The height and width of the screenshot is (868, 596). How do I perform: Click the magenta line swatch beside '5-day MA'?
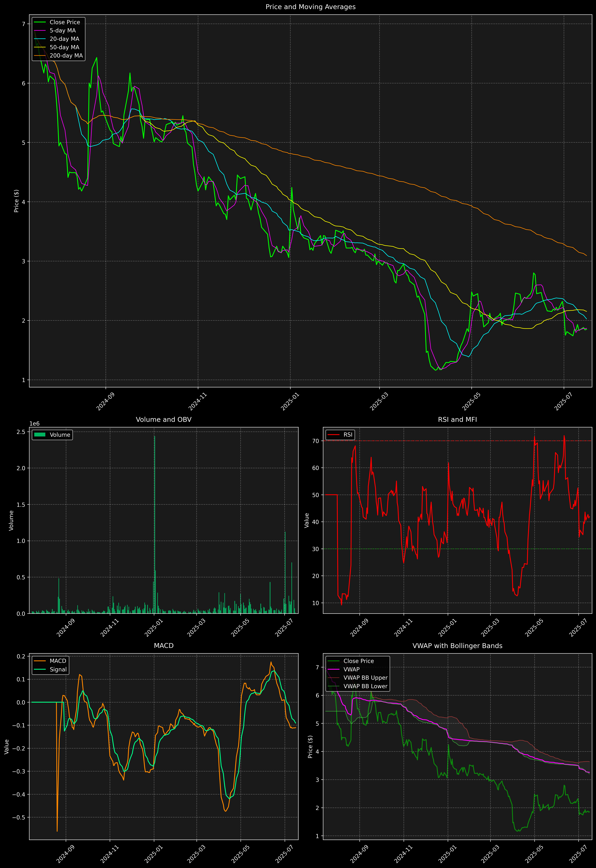point(40,31)
